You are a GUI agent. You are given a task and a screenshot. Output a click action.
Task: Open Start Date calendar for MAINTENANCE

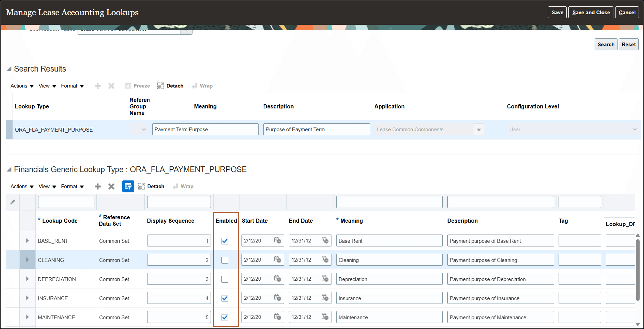click(x=277, y=317)
